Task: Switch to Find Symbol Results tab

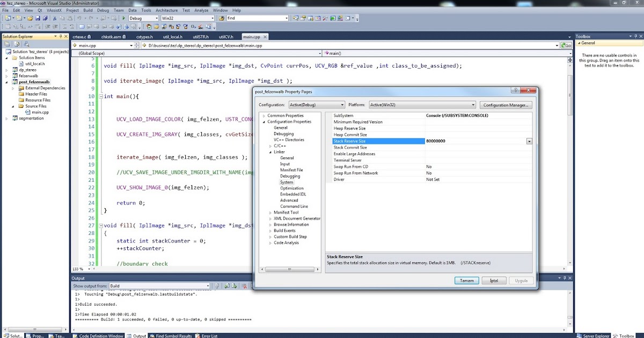Action: tap(171, 335)
